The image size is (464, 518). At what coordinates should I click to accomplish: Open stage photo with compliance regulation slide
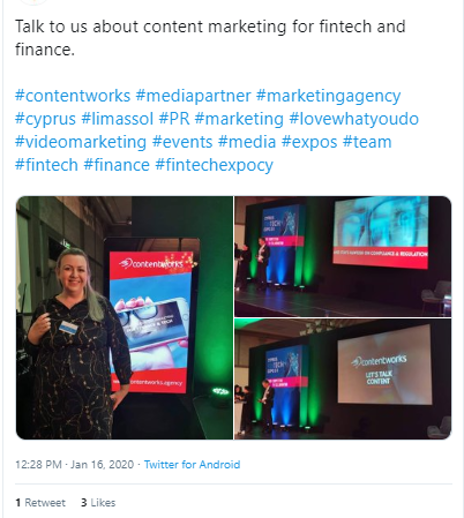(343, 256)
